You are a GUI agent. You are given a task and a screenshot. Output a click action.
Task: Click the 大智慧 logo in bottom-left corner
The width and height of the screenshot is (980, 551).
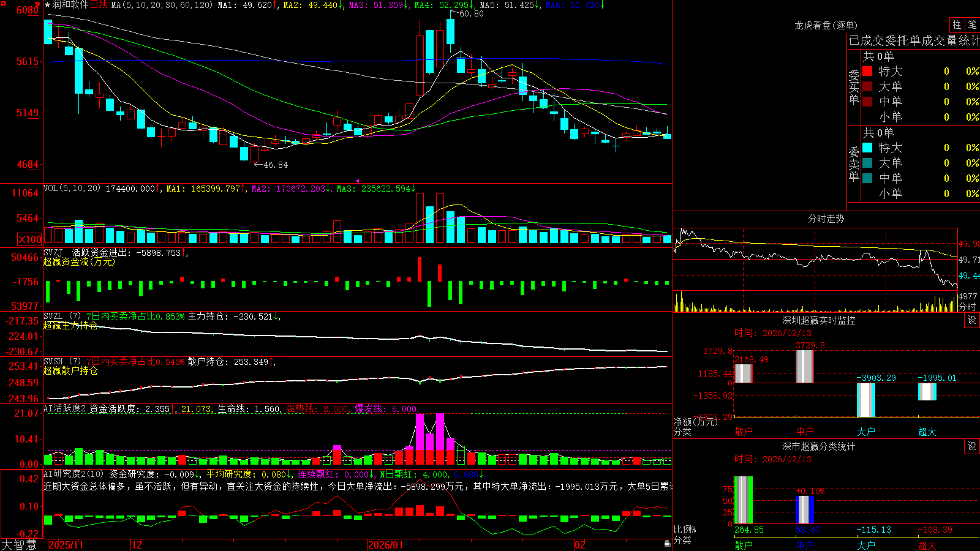point(19,544)
